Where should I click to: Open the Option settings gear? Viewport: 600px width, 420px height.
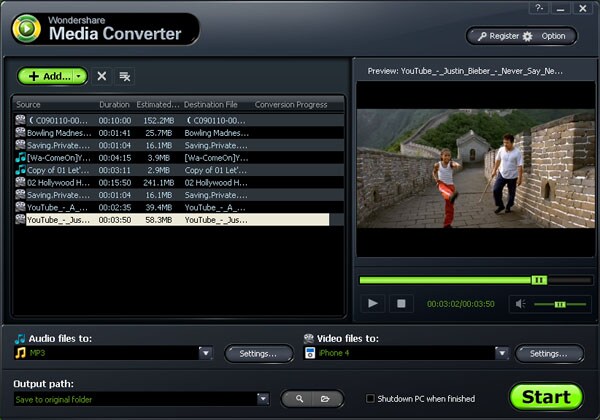pos(545,36)
